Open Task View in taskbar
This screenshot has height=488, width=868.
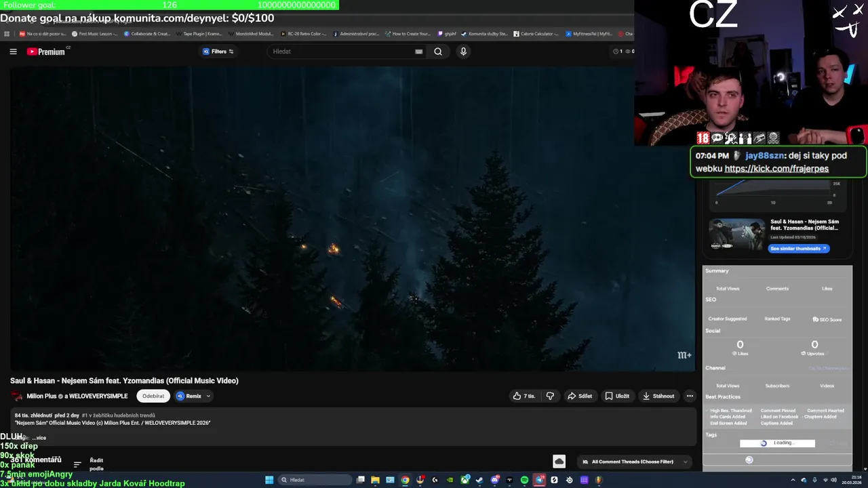(360, 480)
